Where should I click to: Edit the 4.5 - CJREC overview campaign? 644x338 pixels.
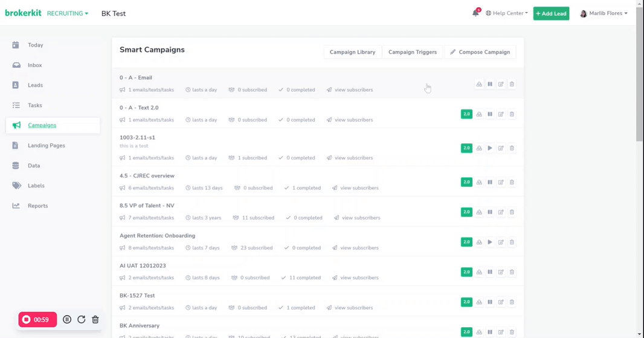[501, 182]
